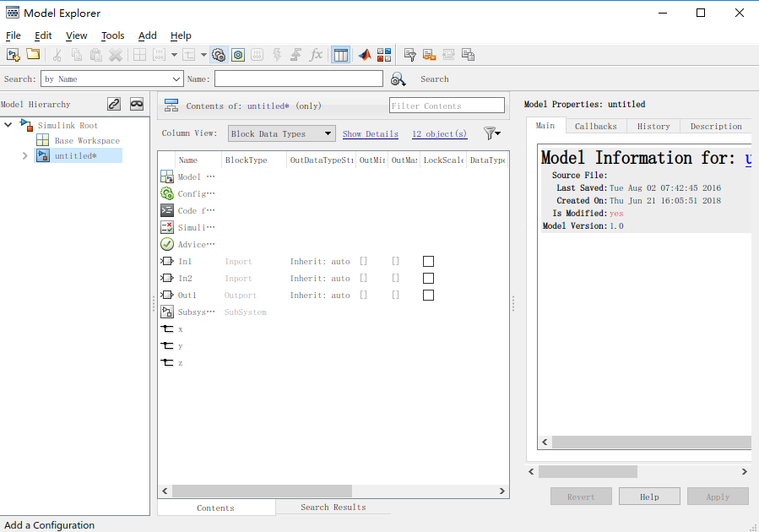Click the mask glasses icon in Model Hierarchy

[137, 104]
